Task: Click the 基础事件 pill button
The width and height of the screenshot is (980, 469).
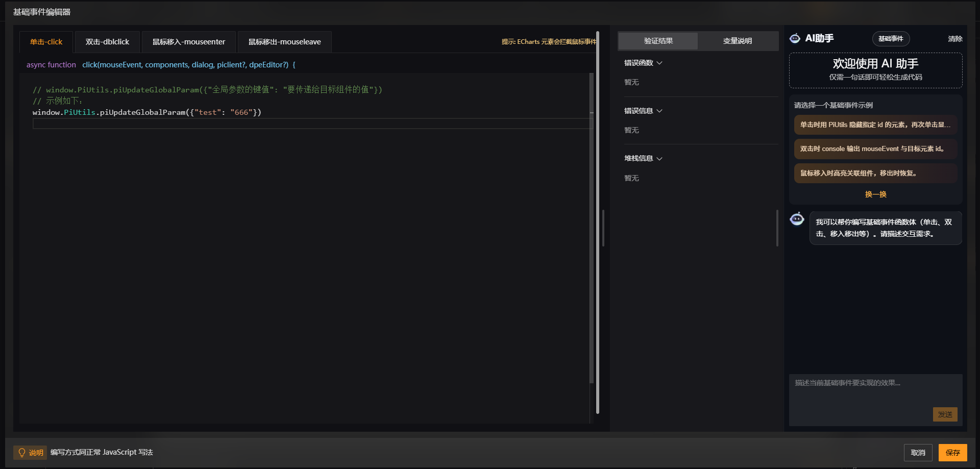Action: pos(891,39)
